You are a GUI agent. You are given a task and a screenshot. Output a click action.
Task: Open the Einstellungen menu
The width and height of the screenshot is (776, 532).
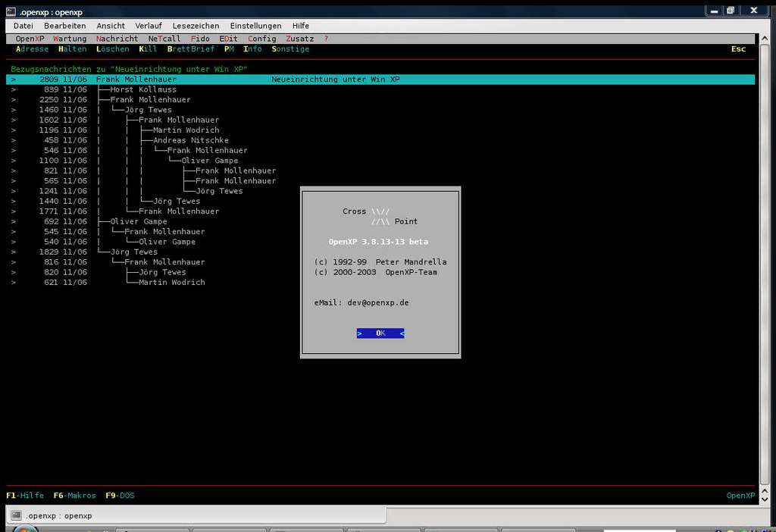click(255, 26)
